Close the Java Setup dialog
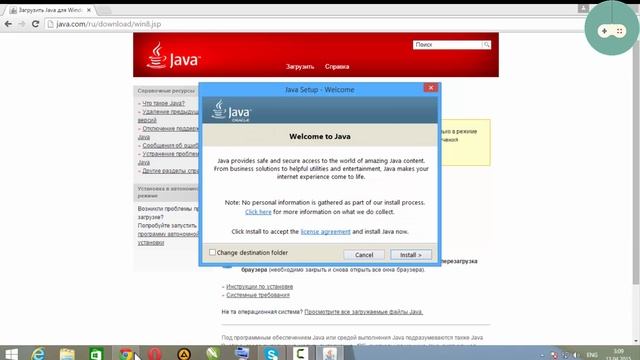Screen dimensions: 640x360 tap(431, 88)
